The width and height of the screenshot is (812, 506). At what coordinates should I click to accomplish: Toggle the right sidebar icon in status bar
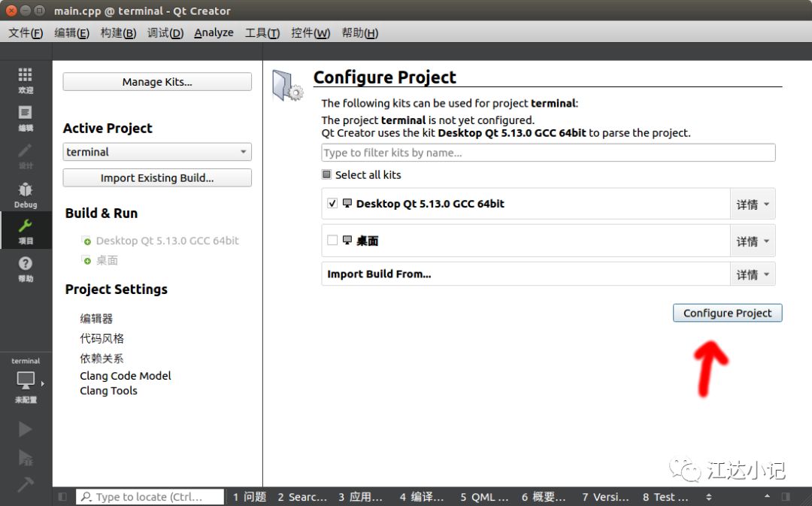click(786, 497)
